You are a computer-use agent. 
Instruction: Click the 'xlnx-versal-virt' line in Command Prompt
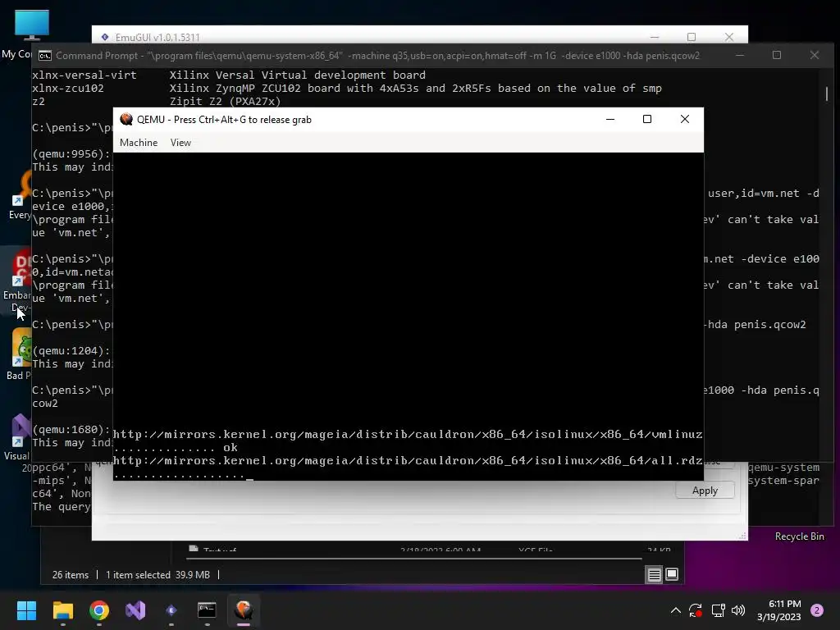pyautogui.click(x=229, y=75)
